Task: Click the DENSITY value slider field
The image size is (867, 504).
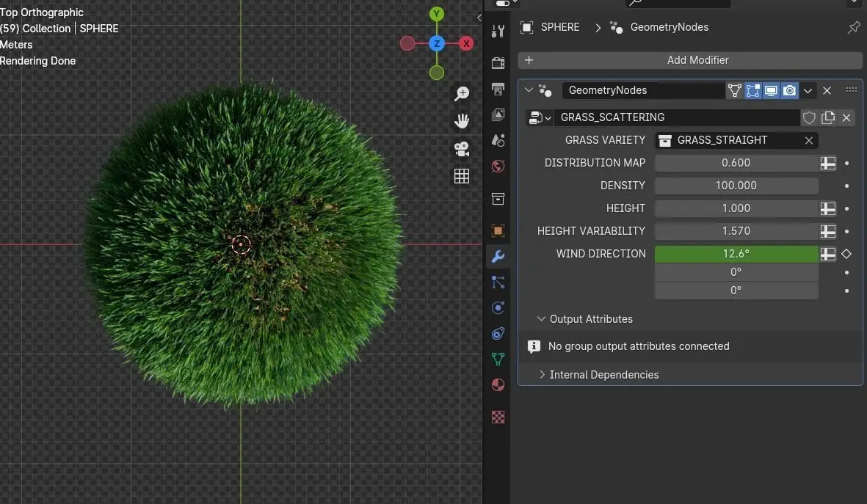Action: 736,186
